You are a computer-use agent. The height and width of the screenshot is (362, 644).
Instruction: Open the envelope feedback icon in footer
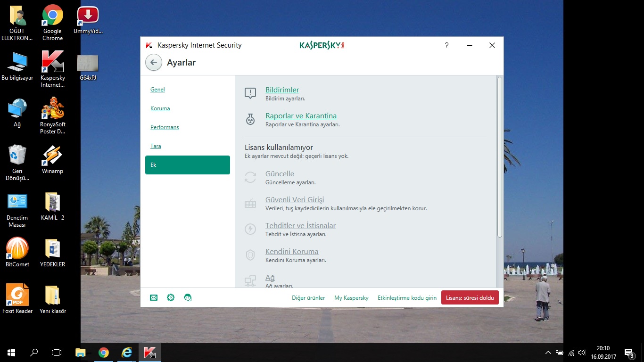pos(154,297)
